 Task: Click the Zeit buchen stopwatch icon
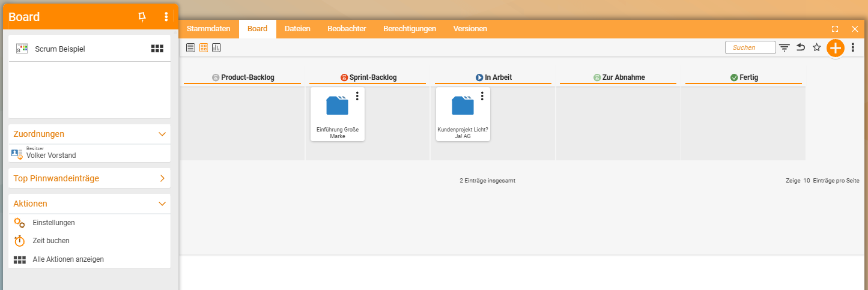[19, 241]
